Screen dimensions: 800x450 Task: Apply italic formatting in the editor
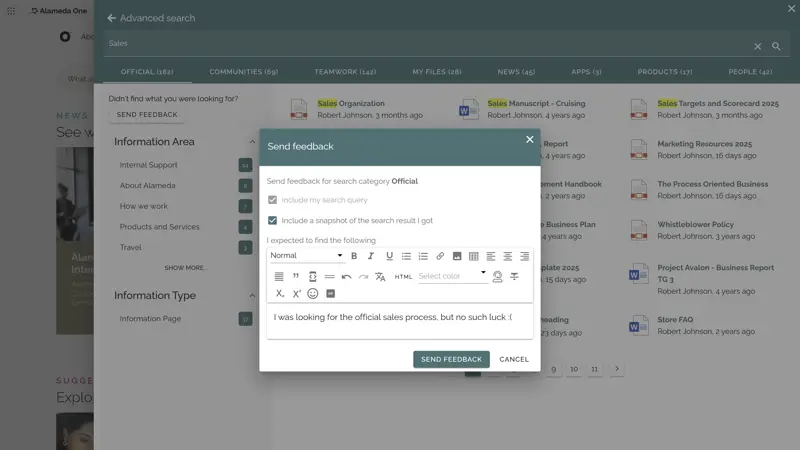(x=371, y=256)
